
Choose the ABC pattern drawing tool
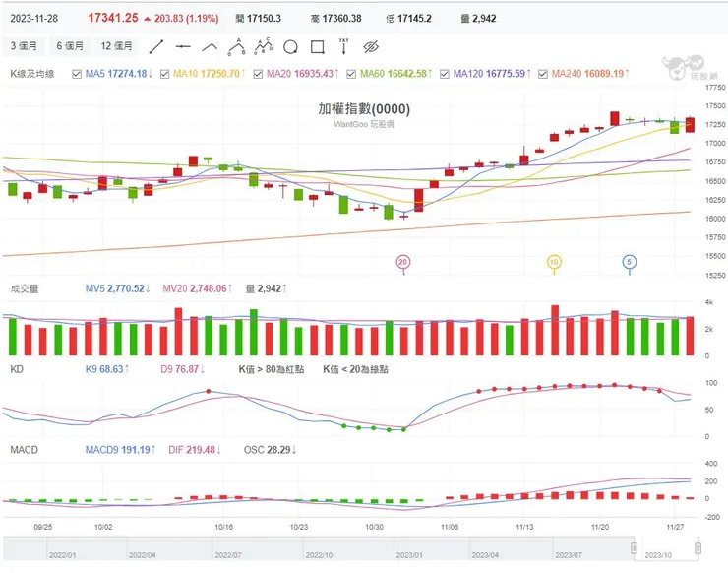(263, 45)
